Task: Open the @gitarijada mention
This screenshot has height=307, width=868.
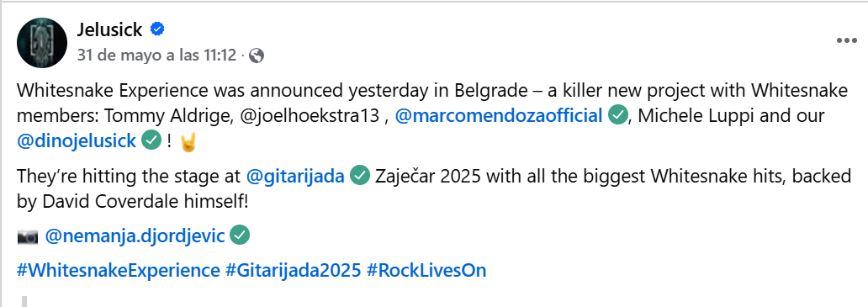Action: click(295, 176)
